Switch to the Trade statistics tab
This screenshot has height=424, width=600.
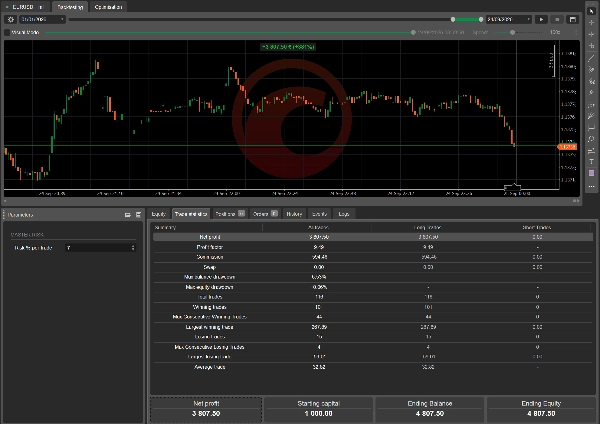(191, 214)
